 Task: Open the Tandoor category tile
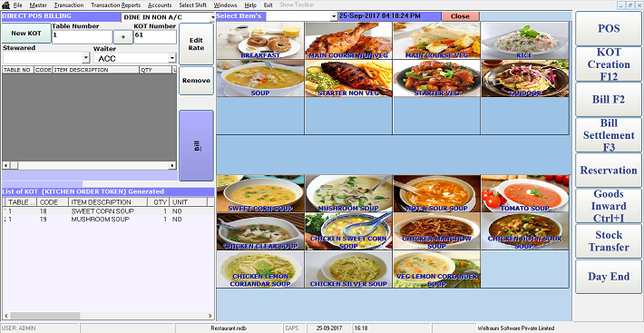pyautogui.click(x=525, y=78)
